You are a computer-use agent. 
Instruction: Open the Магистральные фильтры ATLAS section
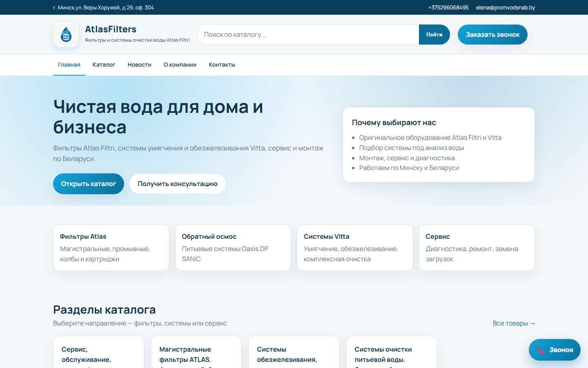[x=196, y=352]
